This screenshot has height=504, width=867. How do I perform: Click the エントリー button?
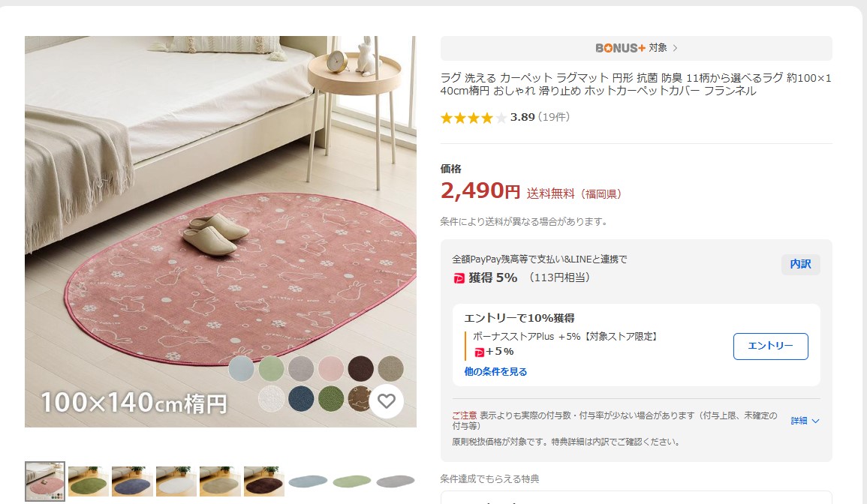click(771, 346)
